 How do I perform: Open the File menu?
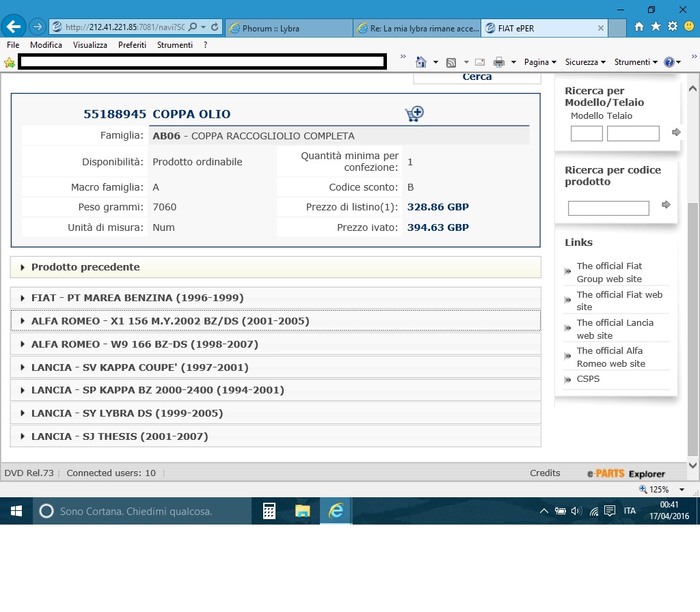click(x=13, y=45)
